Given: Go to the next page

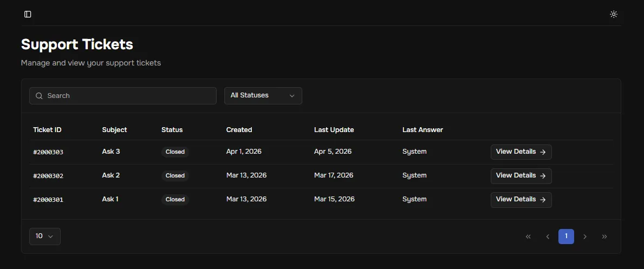Looking at the screenshot, I should point(585,237).
